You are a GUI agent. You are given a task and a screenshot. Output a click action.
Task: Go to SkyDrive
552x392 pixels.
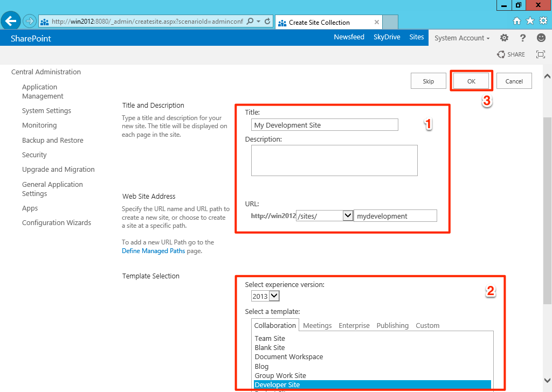pos(387,37)
